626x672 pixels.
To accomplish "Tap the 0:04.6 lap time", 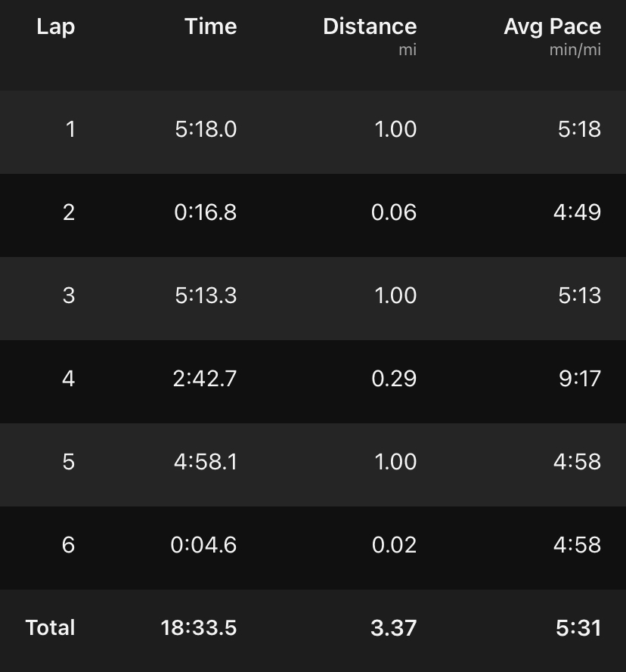I will point(203,545).
